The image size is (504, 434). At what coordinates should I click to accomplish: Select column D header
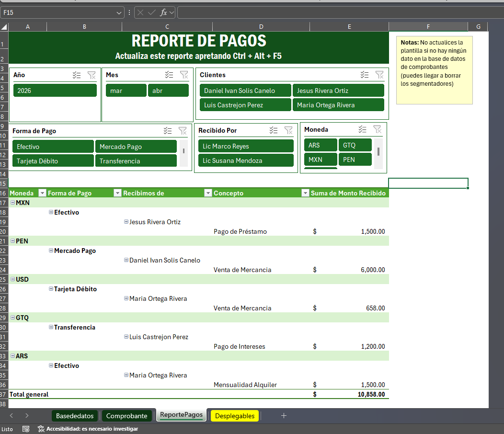[x=261, y=27]
